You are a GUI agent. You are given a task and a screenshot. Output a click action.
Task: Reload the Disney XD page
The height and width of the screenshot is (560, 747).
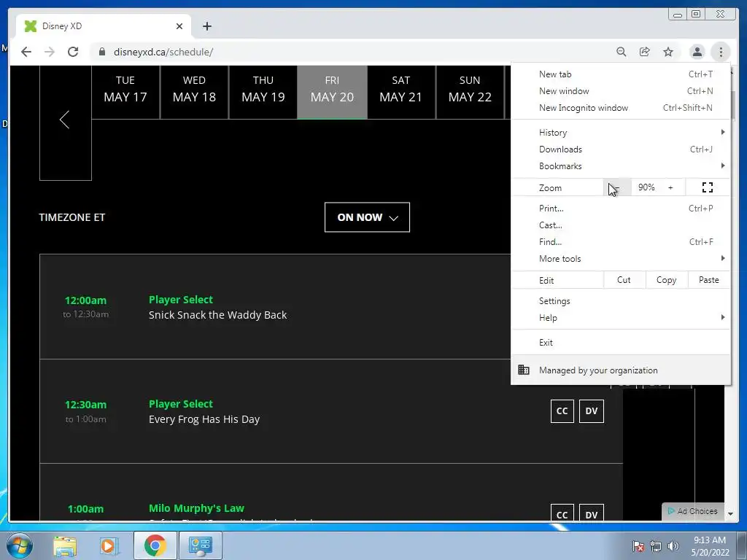(x=73, y=52)
